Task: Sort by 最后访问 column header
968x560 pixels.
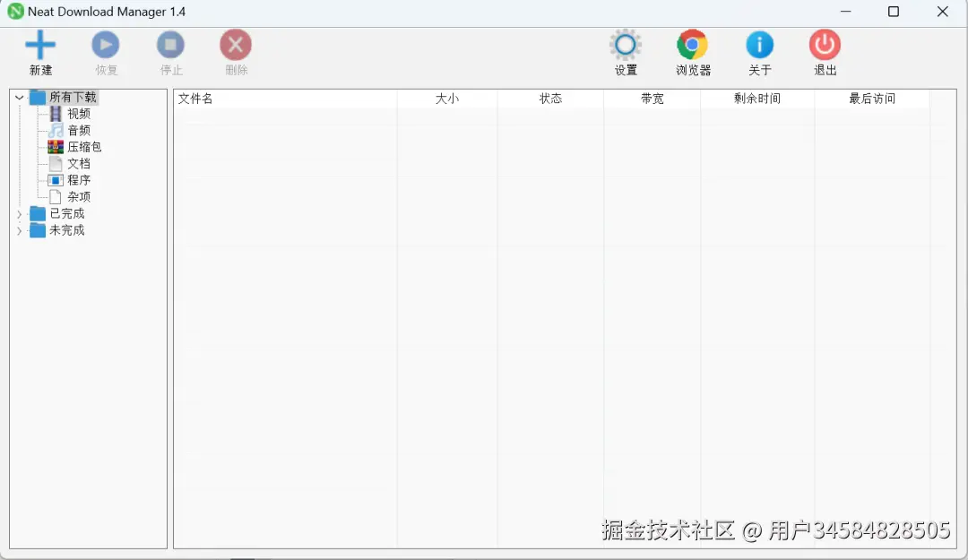Action: pyautogui.click(x=872, y=99)
